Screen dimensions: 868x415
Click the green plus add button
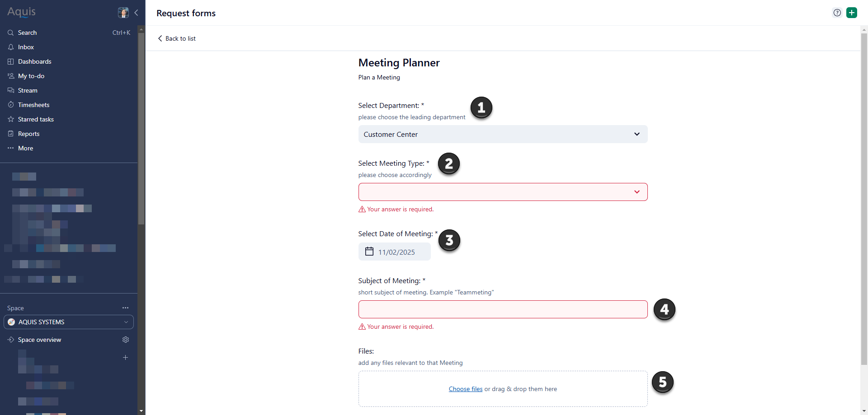[x=852, y=13]
